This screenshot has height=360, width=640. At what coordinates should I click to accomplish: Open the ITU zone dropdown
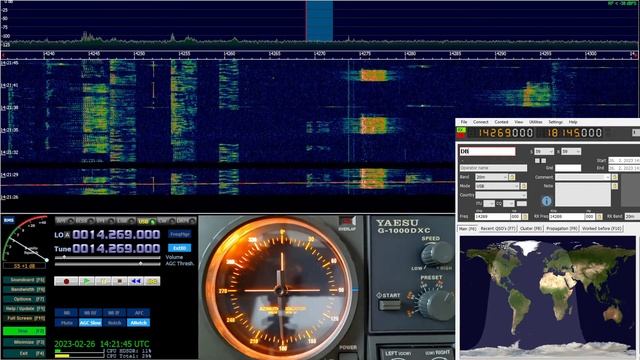click(489, 203)
